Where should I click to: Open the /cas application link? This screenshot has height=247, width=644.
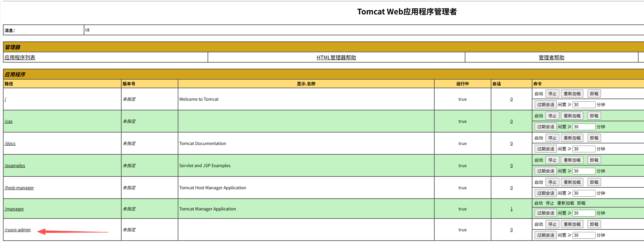[x=9, y=121]
